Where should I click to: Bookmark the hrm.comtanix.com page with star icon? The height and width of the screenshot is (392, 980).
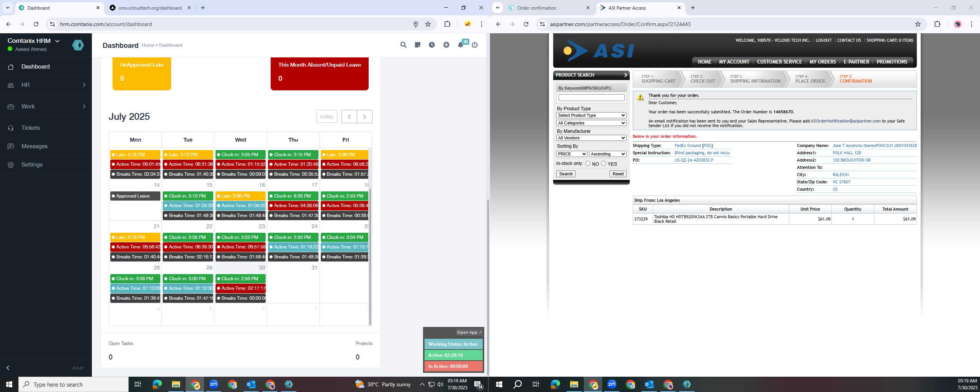click(428, 24)
